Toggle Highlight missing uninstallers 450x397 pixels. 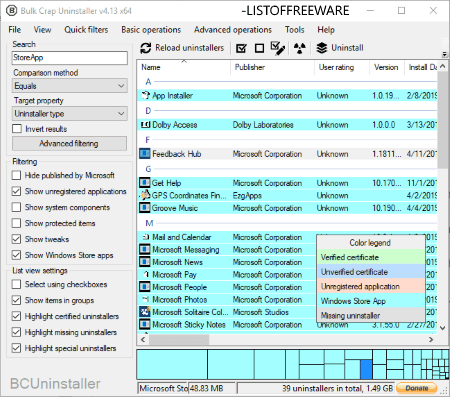click(16, 332)
